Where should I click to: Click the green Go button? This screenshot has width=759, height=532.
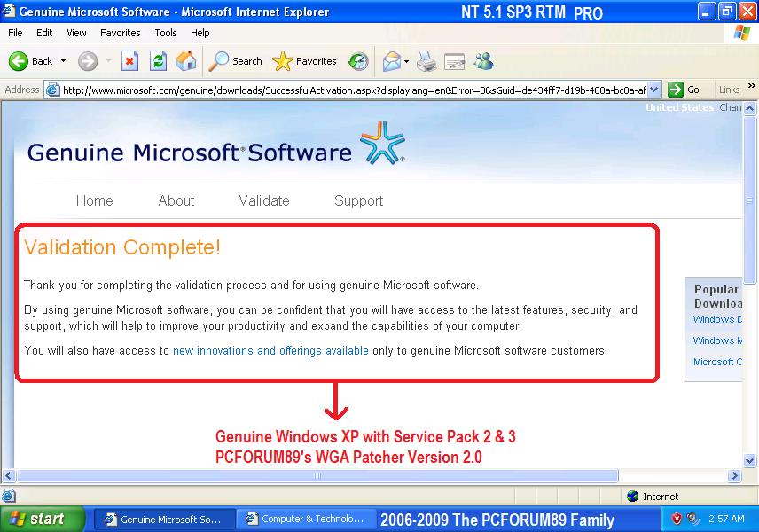[684, 90]
